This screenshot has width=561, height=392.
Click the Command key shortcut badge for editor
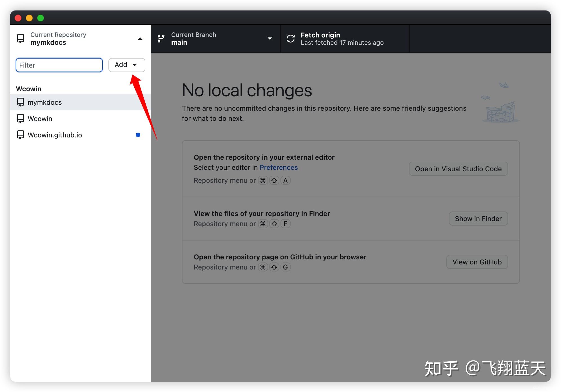tap(263, 180)
